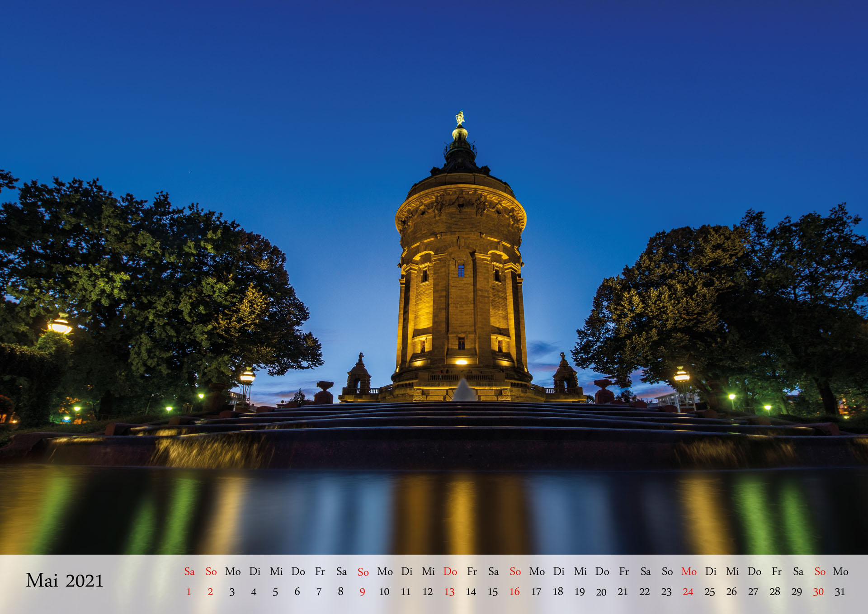Click date number 7 in the calendar
Viewport: 868px width, 614px height.
point(319,591)
